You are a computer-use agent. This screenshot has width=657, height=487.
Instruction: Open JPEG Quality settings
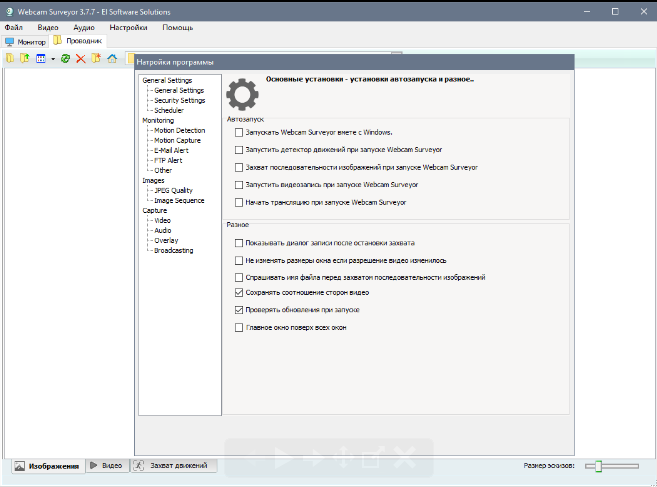[x=173, y=190]
